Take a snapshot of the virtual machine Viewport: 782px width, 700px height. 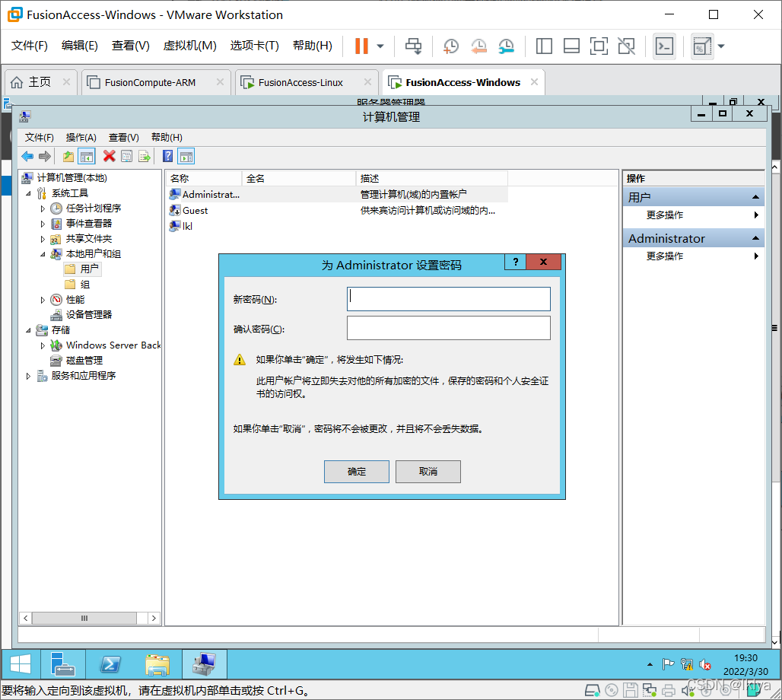click(451, 46)
